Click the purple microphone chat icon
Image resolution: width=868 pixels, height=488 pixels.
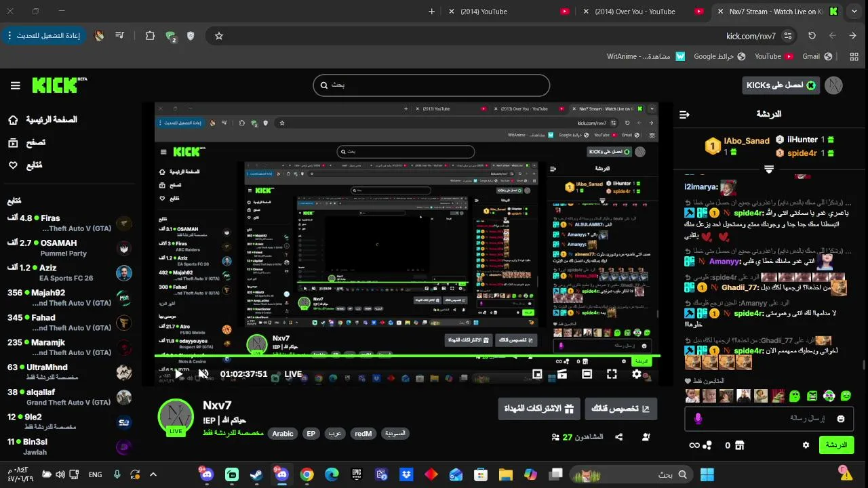[698, 419]
